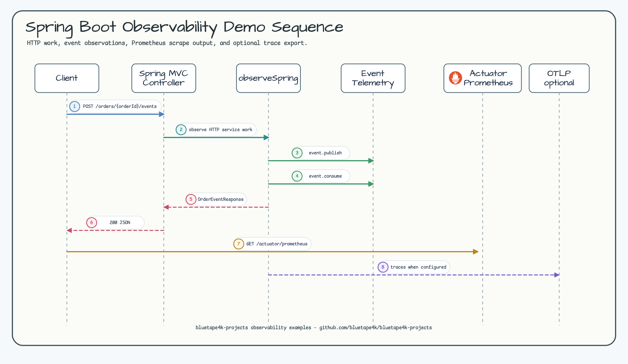Screen dimensions: 628x364
Task: Click the 'POST /orders/{orderId}/events' message label
Action: (120, 106)
